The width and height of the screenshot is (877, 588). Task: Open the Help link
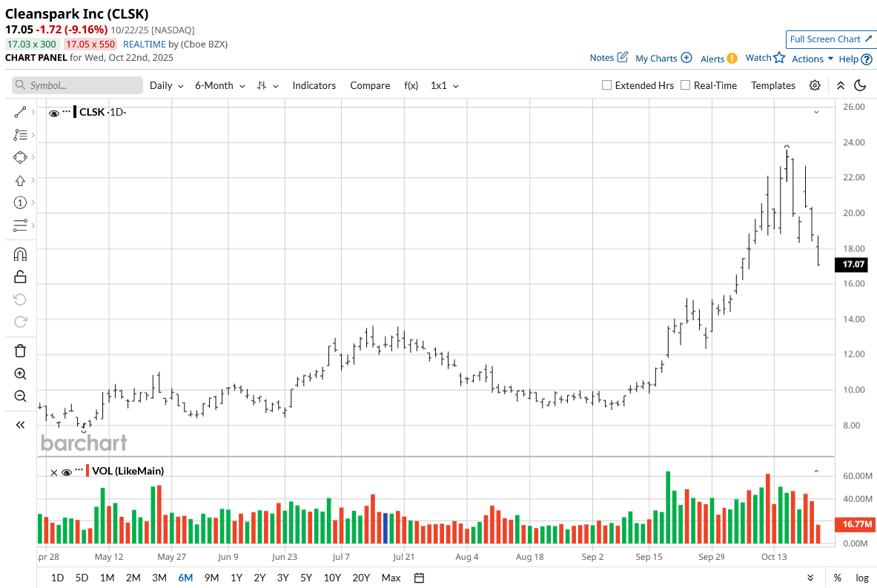[x=856, y=59]
